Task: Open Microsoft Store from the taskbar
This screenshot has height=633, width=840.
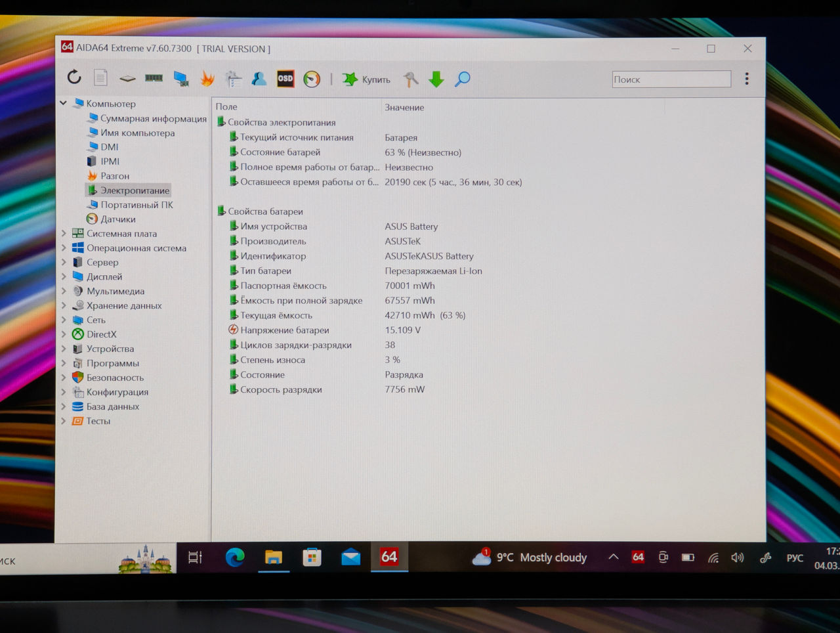Action: tap(312, 557)
